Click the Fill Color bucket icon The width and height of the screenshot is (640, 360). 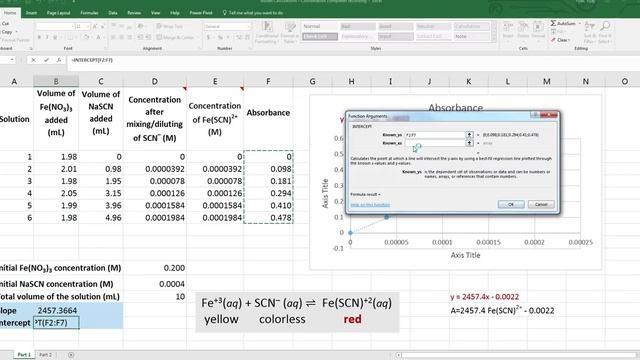(x=85, y=37)
